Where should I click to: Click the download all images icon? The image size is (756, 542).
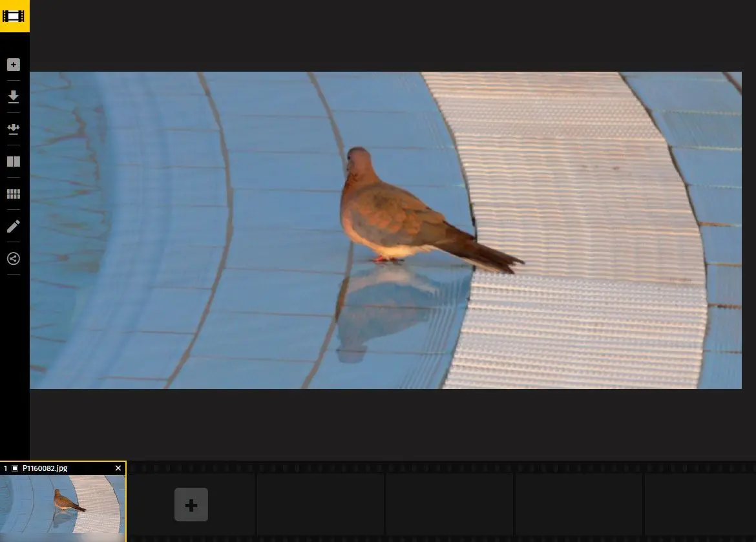(x=14, y=129)
